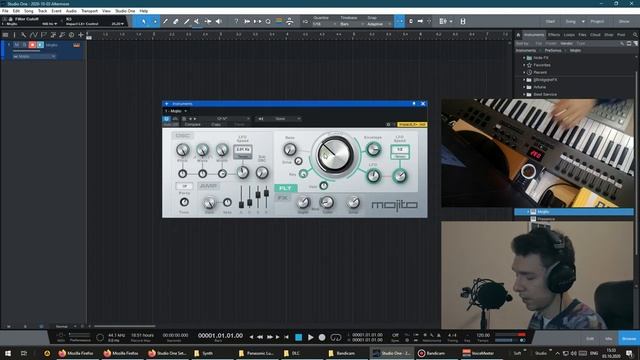Select the Mute tool
This screenshot has width=640, height=360.
tap(197, 21)
